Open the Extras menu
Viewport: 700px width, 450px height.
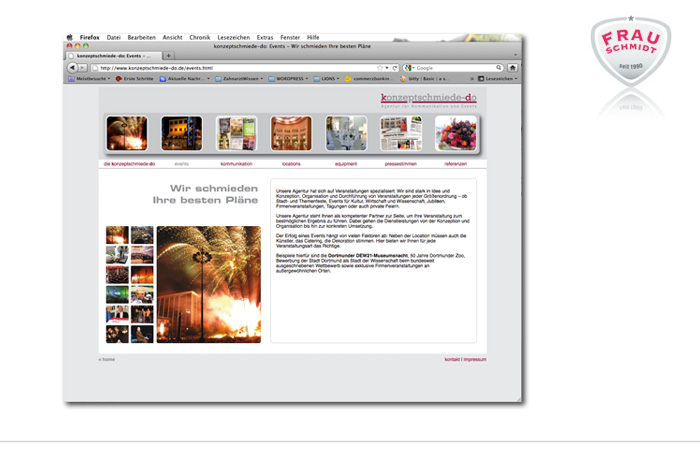pyautogui.click(x=265, y=38)
